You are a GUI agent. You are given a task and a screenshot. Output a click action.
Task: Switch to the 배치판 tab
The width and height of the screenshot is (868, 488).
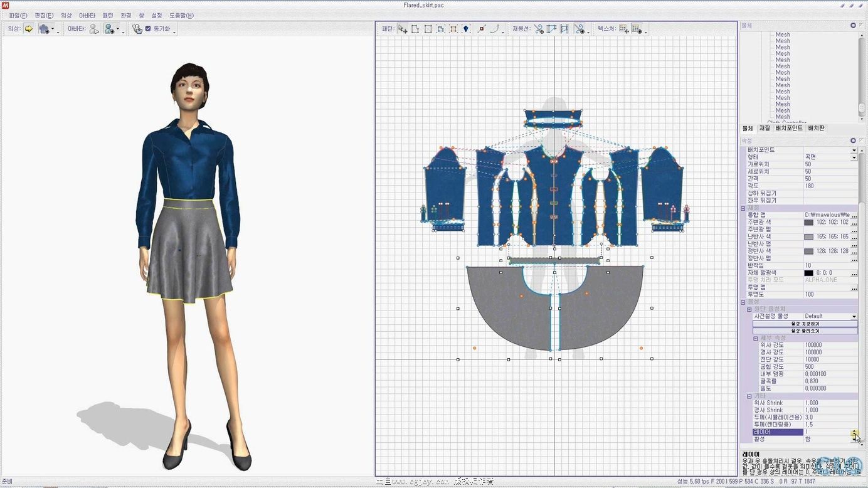(817, 128)
